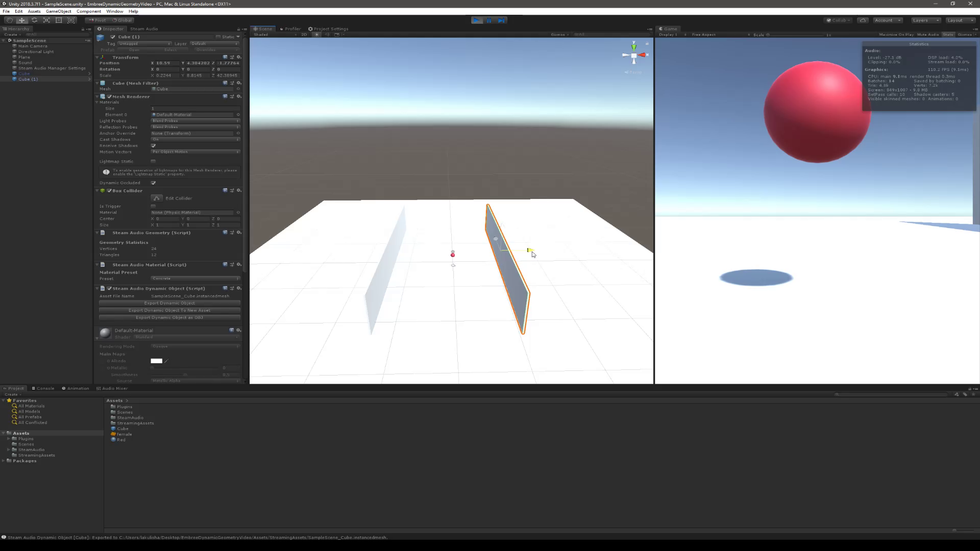
Task: Click the Albedo color swatch
Action: tap(156, 361)
